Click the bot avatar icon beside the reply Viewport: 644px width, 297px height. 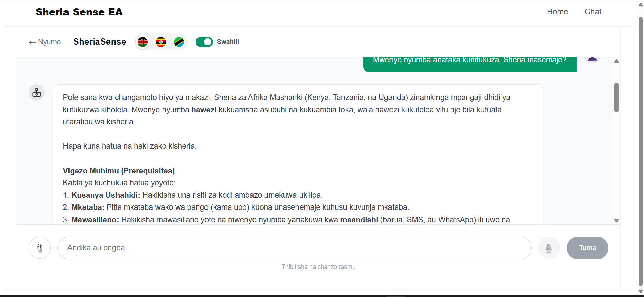point(37,93)
